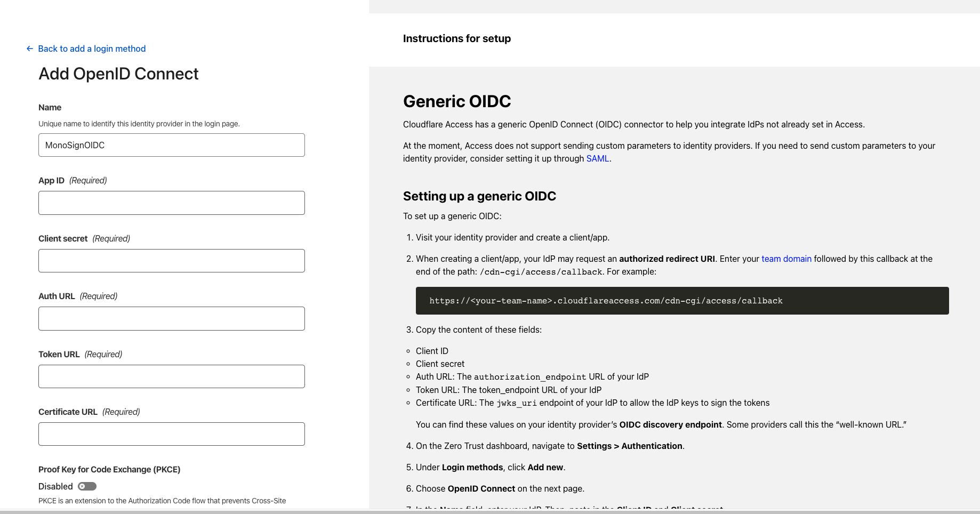This screenshot has height=514, width=980.
Task: Click the Certificate URL input field
Action: [x=171, y=434]
